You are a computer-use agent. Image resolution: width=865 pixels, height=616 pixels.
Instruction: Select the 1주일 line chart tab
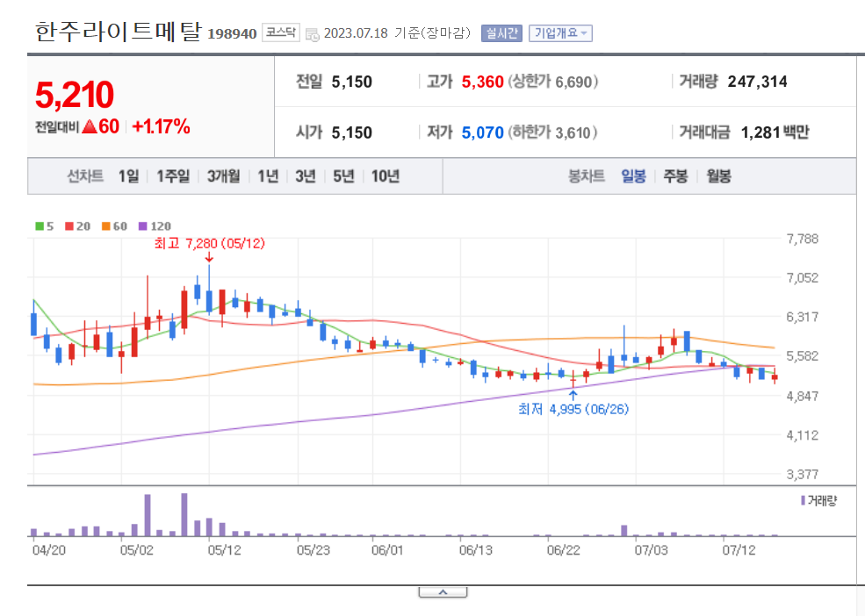point(173,176)
